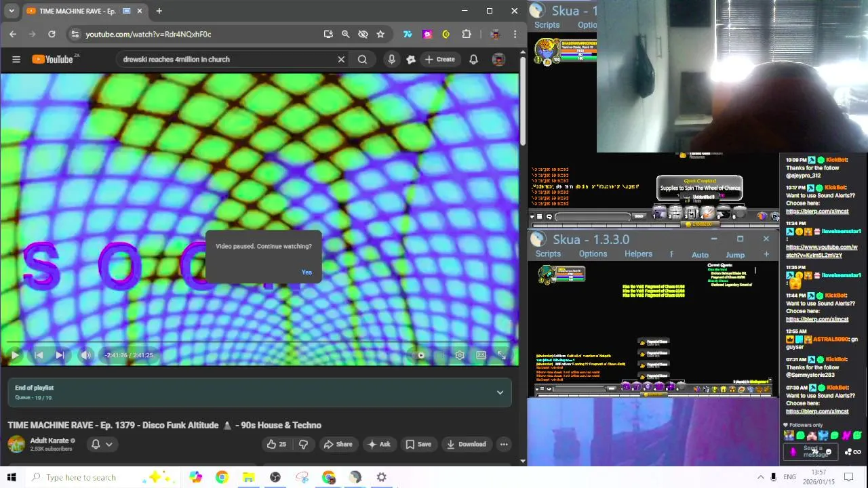Jump to the previous video in playlist
Image resolution: width=868 pixels, height=488 pixels.
click(x=39, y=355)
